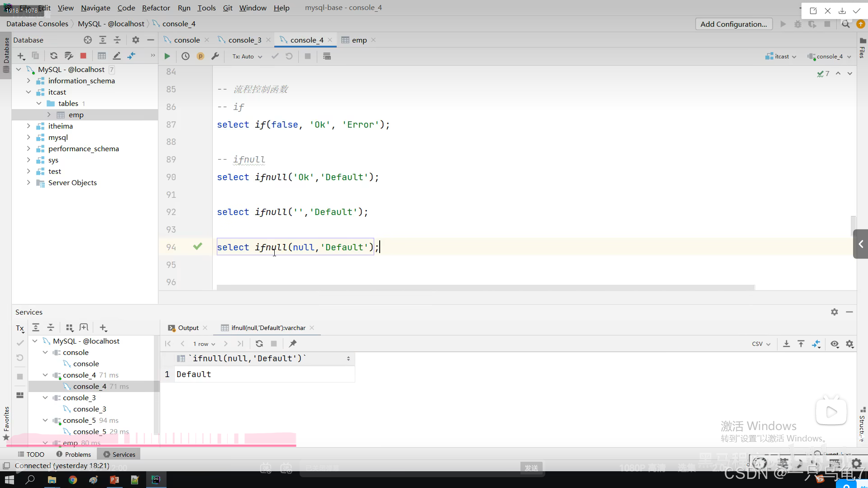Screen dimensions: 868x488
Task: Click jump to query console icon
Action: coord(132,56)
